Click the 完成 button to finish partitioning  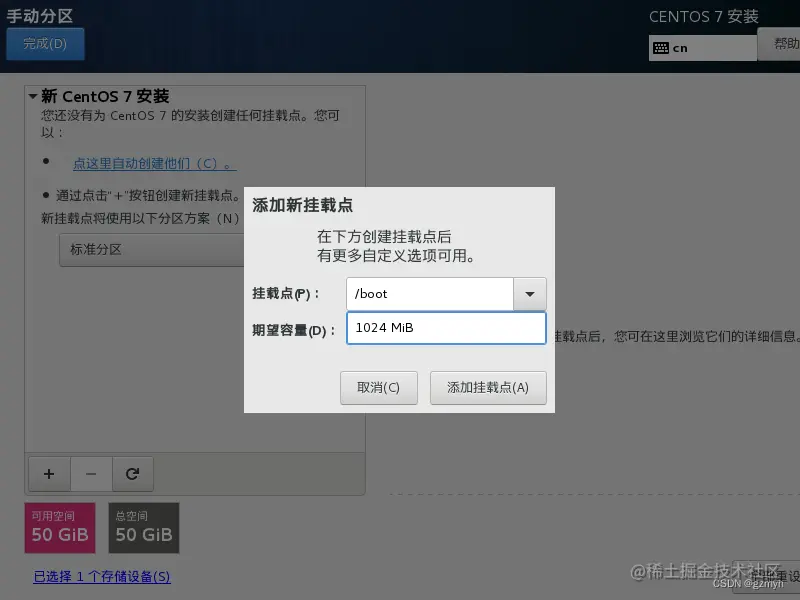coord(45,44)
